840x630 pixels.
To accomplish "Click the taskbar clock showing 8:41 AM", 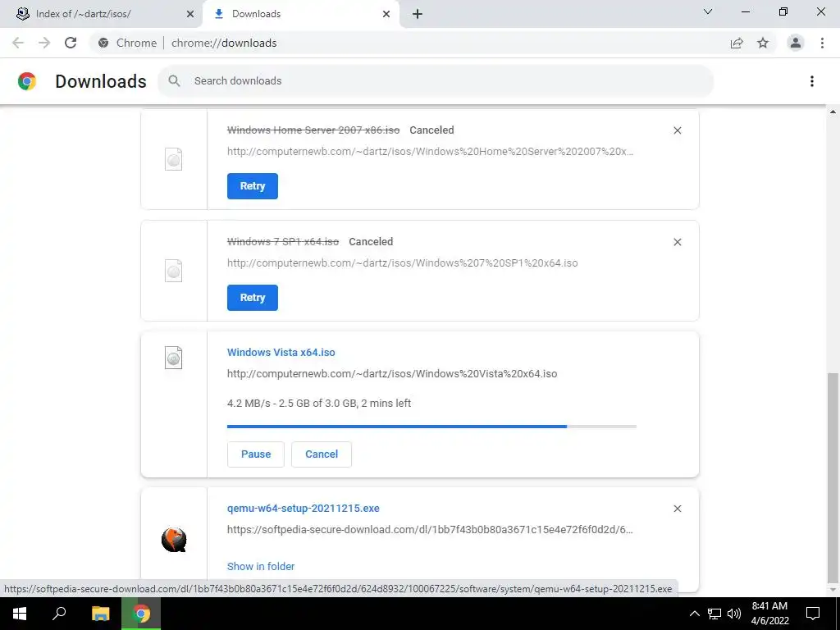I will point(769,614).
